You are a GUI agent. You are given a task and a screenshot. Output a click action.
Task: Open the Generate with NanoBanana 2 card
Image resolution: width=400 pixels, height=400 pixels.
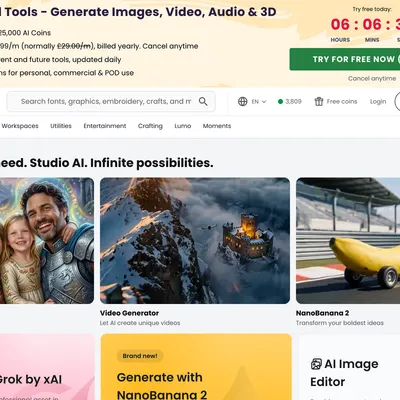[196, 367]
